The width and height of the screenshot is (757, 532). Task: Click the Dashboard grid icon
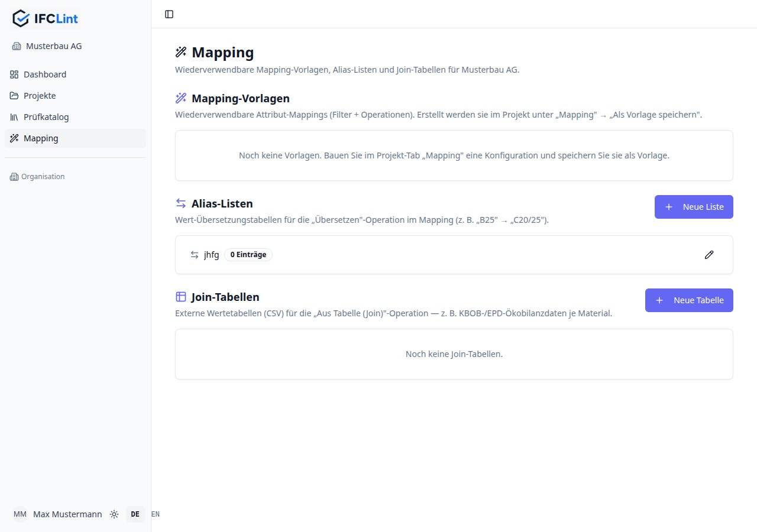14,74
